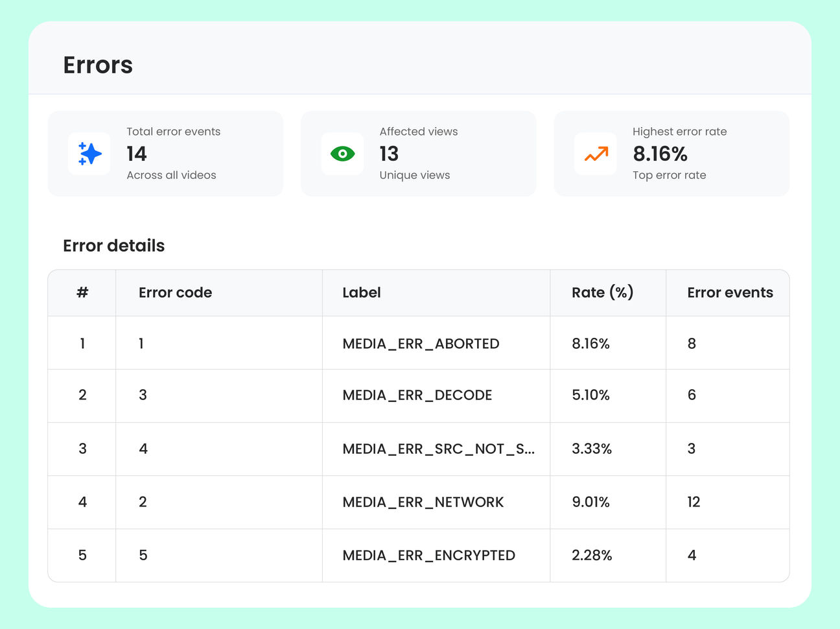
Task: Click the blue sparkle icon for total errors
Action: [89, 154]
